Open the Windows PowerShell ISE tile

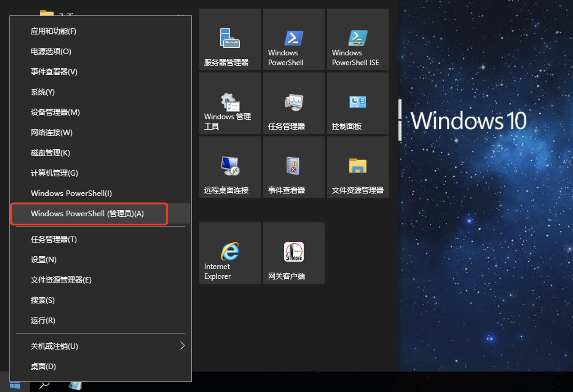pos(358,39)
